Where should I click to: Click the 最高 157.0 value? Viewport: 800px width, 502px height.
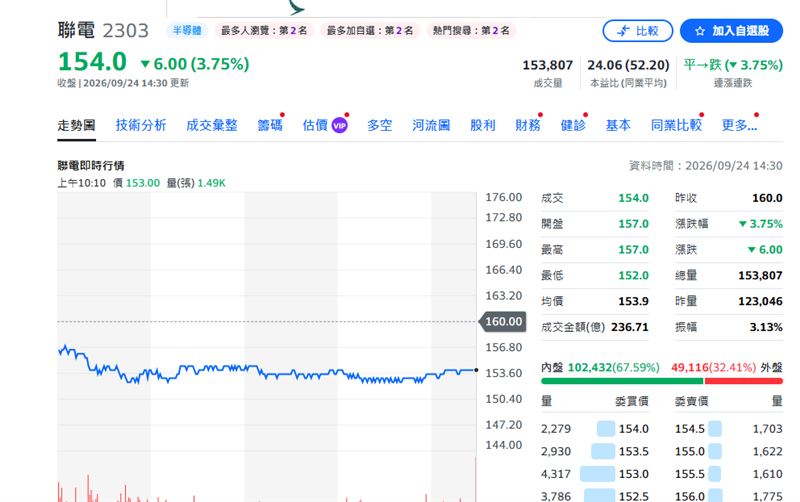tap(633, 250)
